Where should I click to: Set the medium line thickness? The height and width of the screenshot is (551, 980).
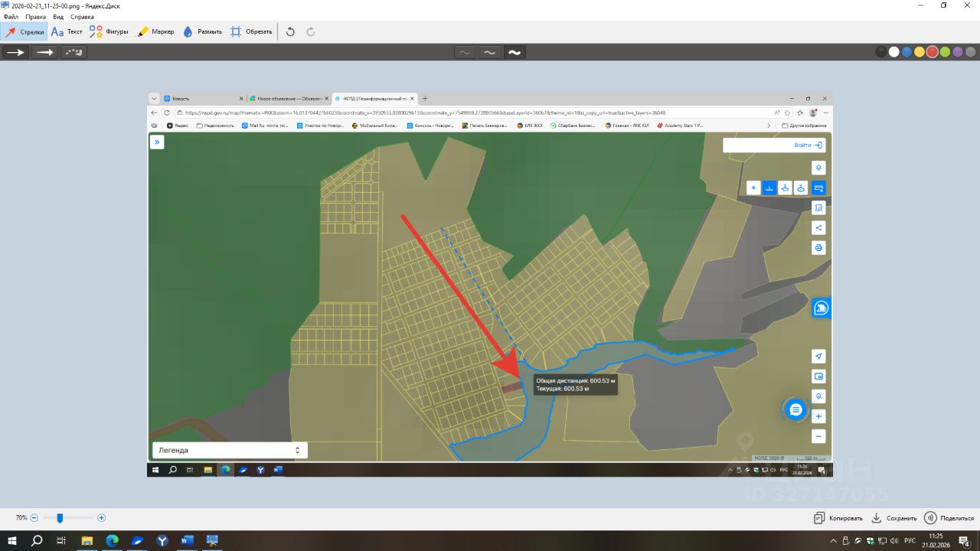click(x=489, y=52)
